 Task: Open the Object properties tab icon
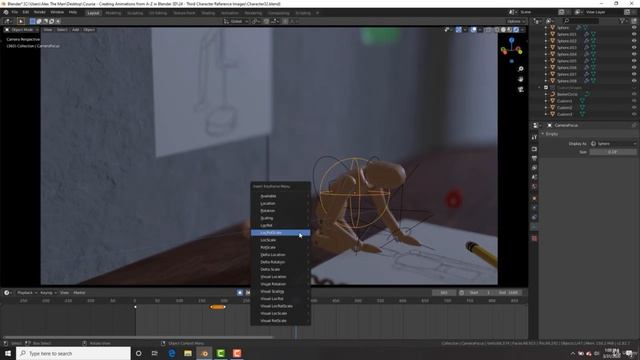[534, 199]
